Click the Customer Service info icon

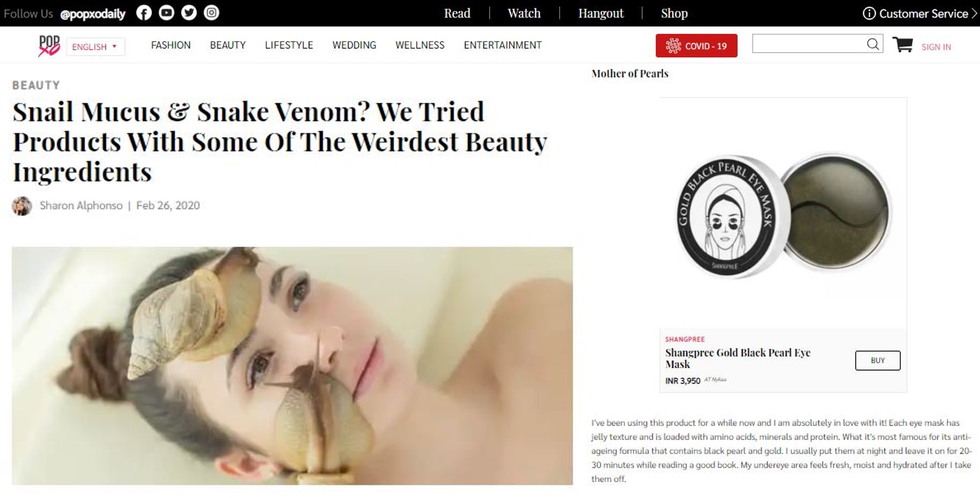869,13
